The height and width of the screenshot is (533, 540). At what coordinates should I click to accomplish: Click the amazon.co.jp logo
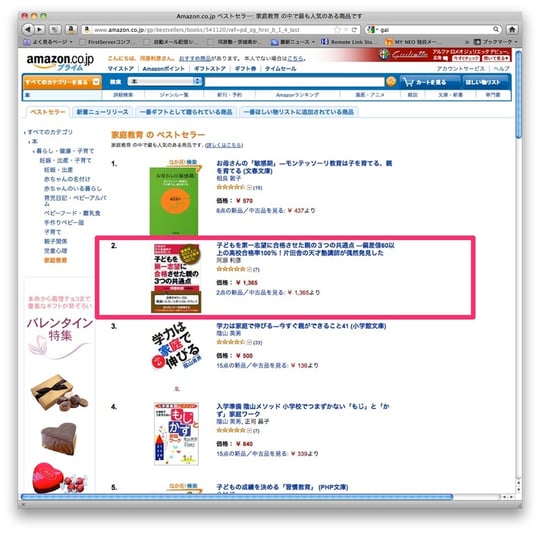[60, 62]
